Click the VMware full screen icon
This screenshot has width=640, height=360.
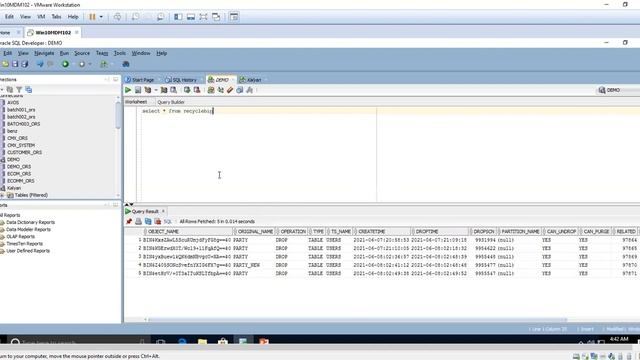point(203,17)
